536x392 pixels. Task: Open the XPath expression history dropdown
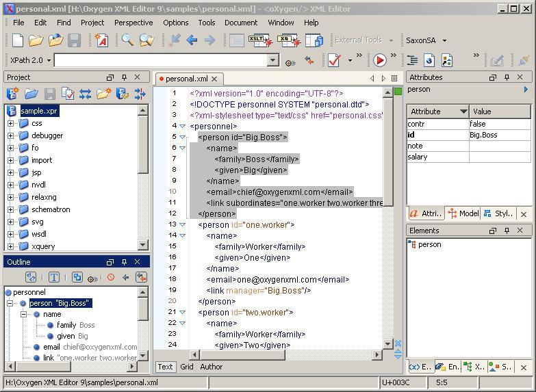272,60
